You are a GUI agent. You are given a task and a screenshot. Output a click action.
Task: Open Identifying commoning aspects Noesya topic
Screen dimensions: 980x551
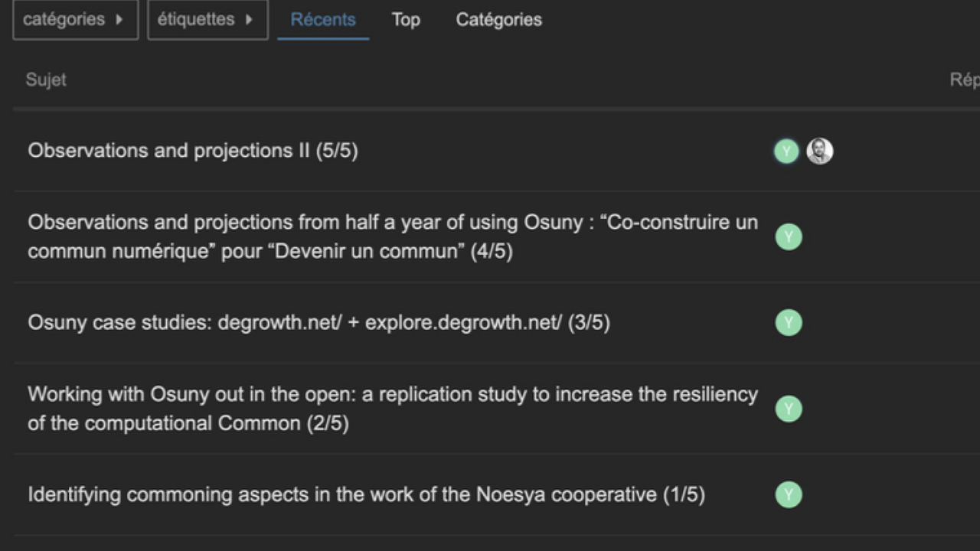[366, 494]
